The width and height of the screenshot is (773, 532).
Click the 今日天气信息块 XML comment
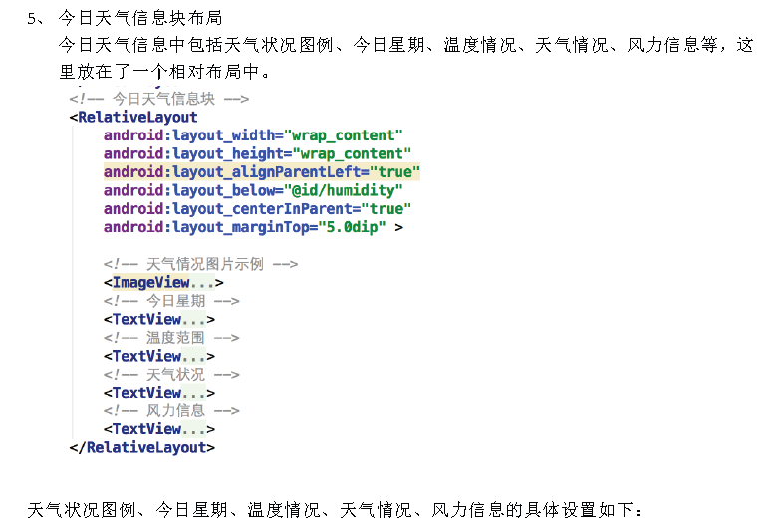point(158,99)
